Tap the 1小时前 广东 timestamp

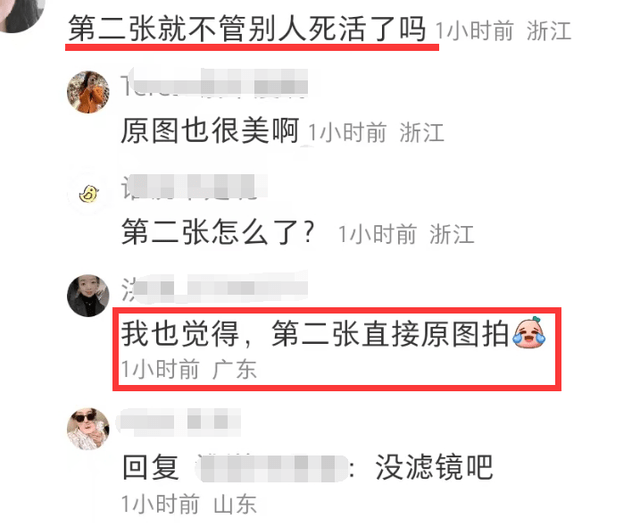pyautogui.click(x=189, y=370)
